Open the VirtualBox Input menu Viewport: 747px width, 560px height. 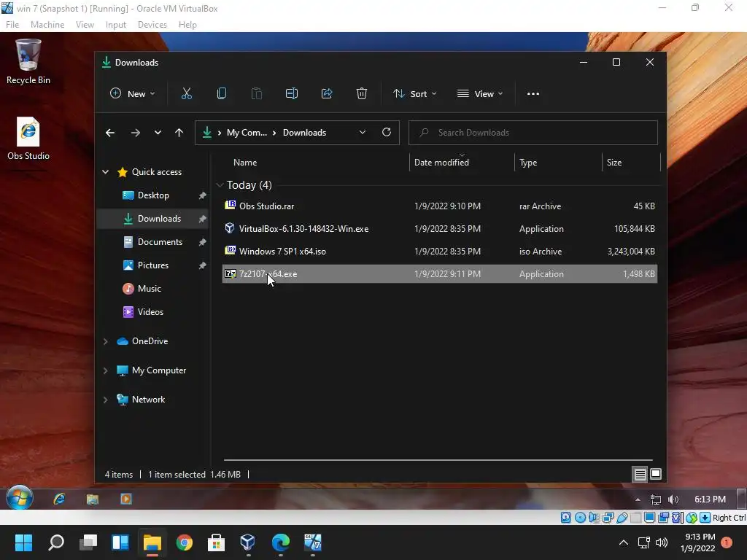pyautogui.click(x=116, y=25)
